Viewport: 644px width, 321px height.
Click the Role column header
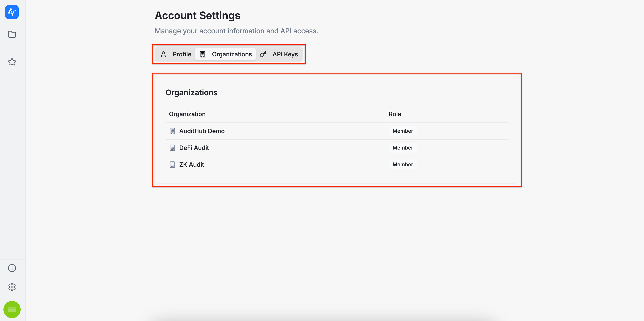pyautogui.click(x=395, y=114)
